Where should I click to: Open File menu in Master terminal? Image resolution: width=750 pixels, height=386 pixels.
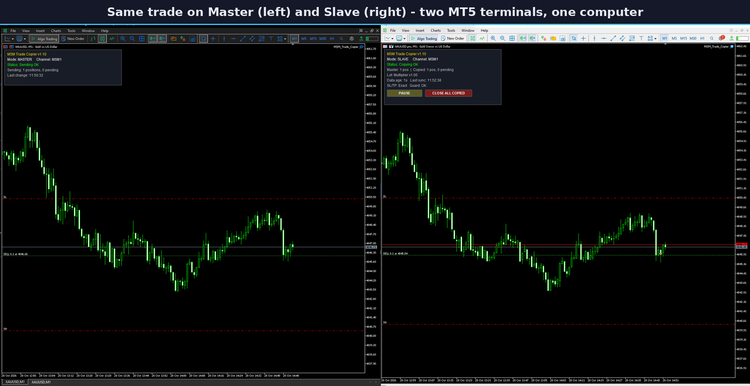(13, 31)
